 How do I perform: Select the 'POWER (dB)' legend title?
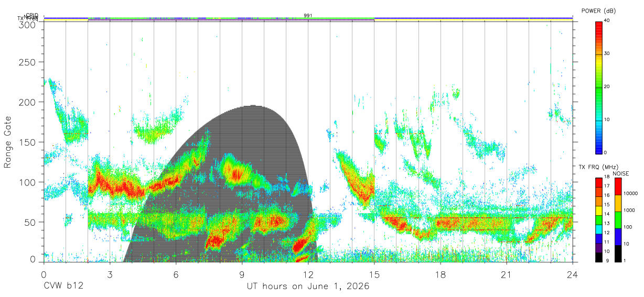pyautogui.click(x=599, y=10)
